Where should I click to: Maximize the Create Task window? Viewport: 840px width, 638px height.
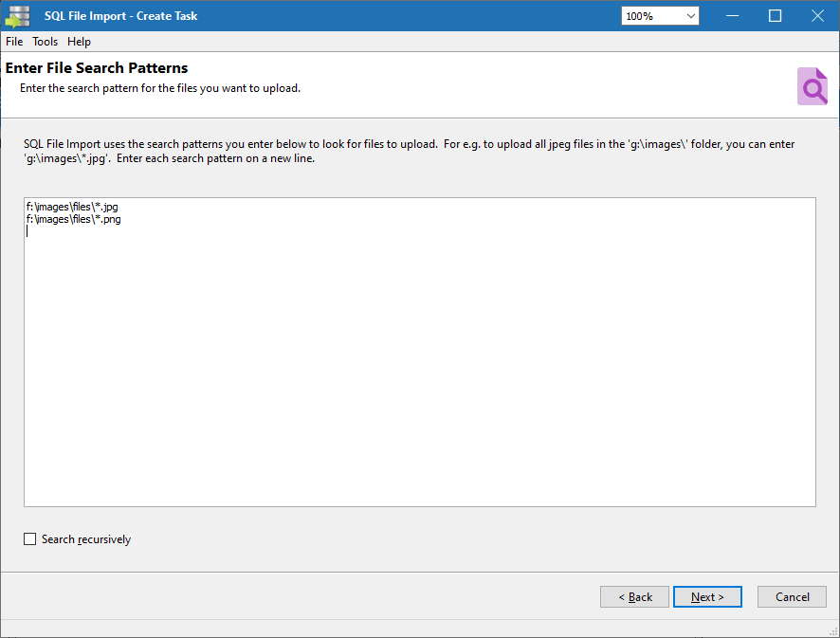point(775,16)
